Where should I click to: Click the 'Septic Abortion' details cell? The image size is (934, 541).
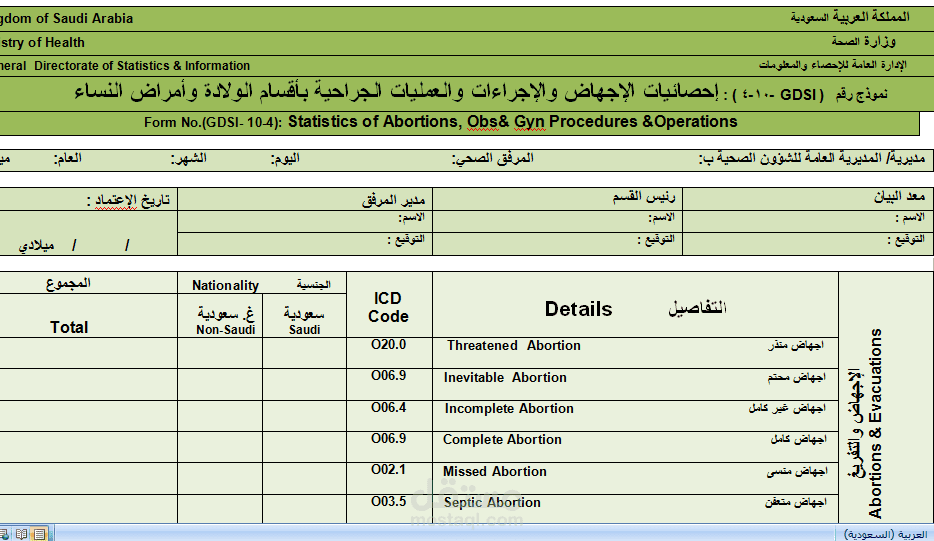(x=636, y=509)
